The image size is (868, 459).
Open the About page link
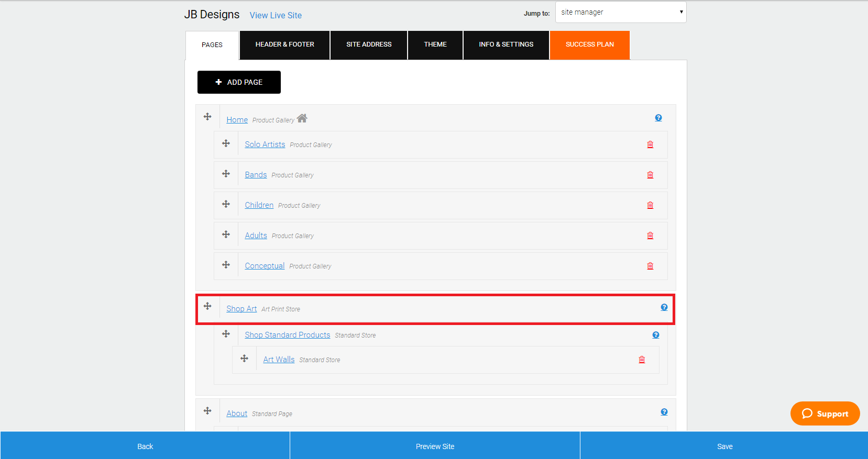point(237,413)
